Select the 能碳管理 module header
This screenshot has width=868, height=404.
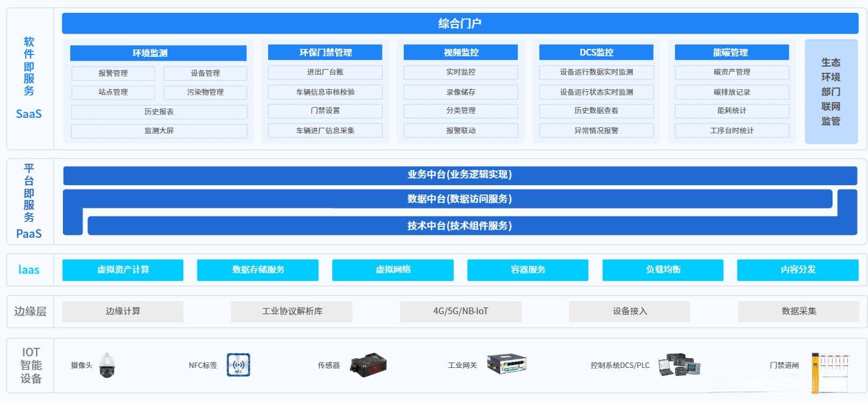point(732,53)
